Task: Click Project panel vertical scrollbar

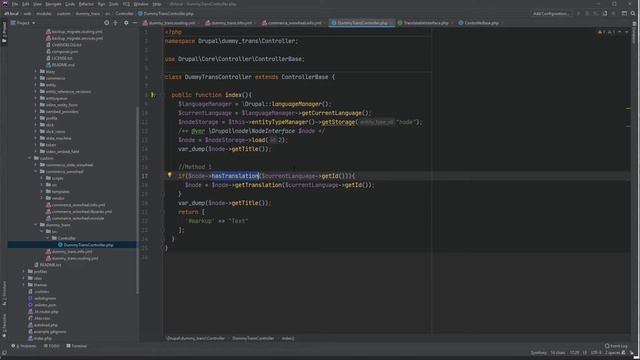Action: click(x=137, y=200)
